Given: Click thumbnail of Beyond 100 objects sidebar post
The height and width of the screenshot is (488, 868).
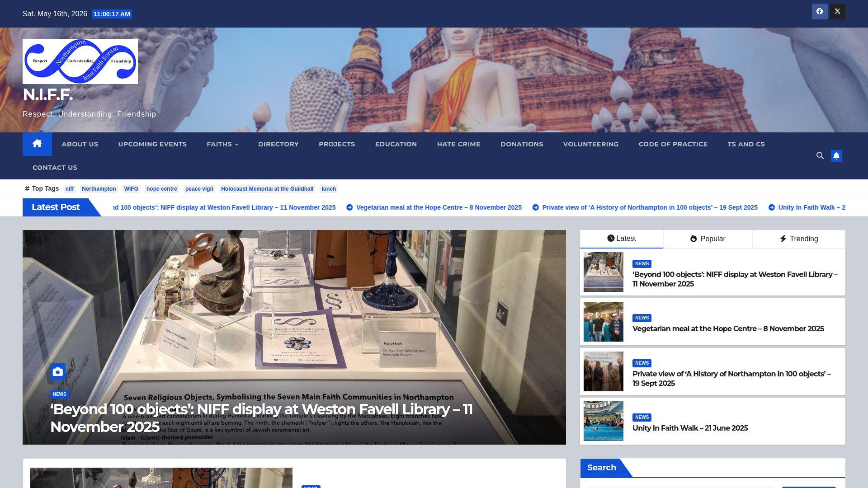Looking at the screenshot, I should (604, 272).
